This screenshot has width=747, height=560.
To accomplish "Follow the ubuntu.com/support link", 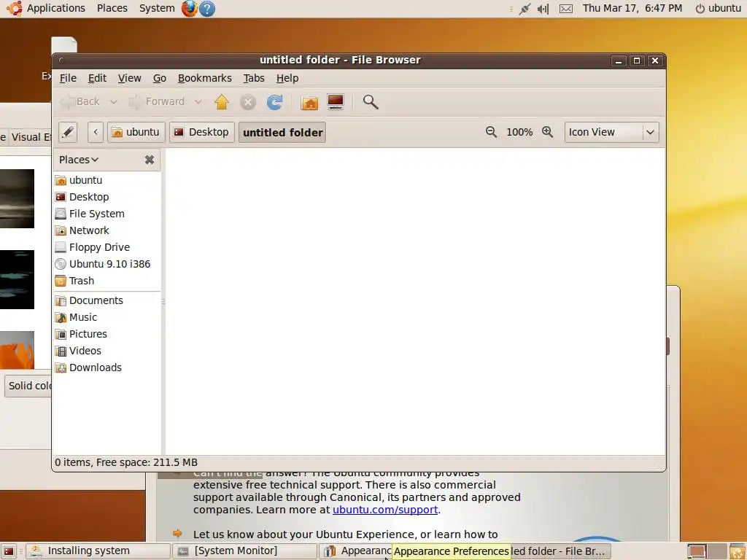I will coord(385,510).
